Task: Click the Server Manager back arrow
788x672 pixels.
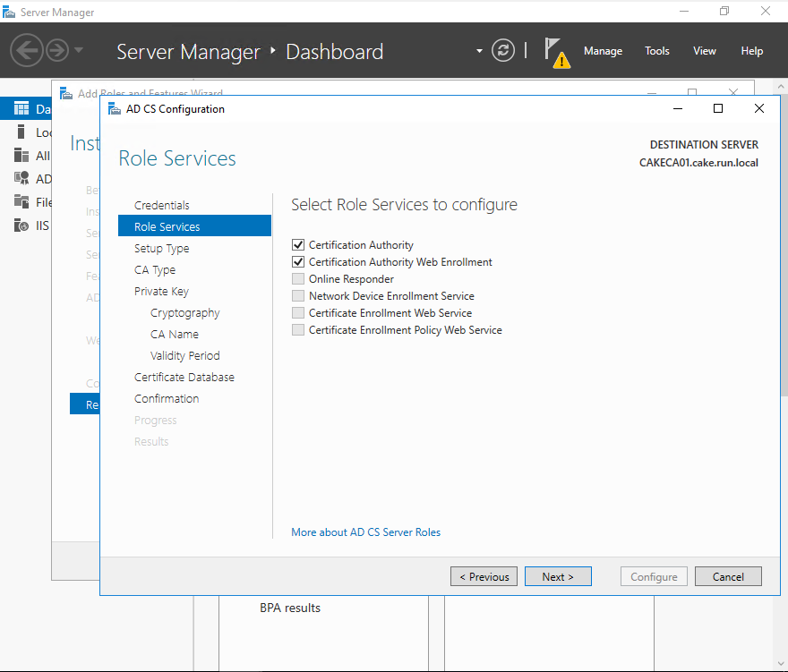Action: tap(26, 50)
